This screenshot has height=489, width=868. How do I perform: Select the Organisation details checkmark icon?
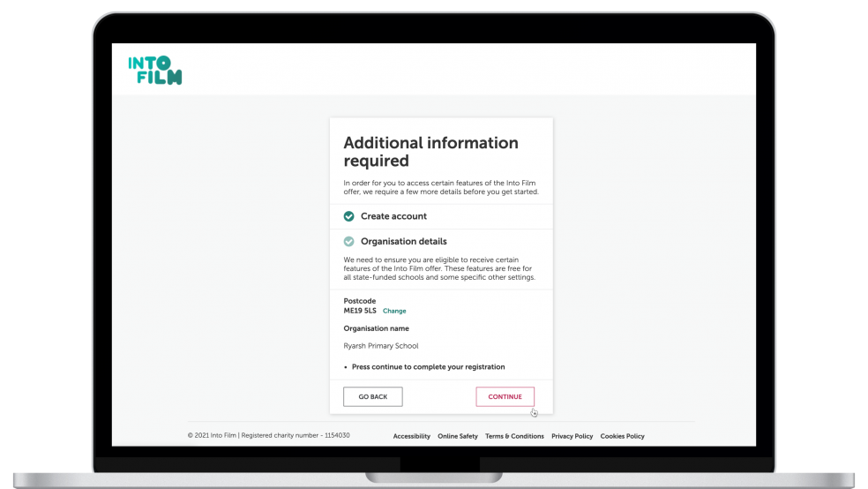pos(348,242)
